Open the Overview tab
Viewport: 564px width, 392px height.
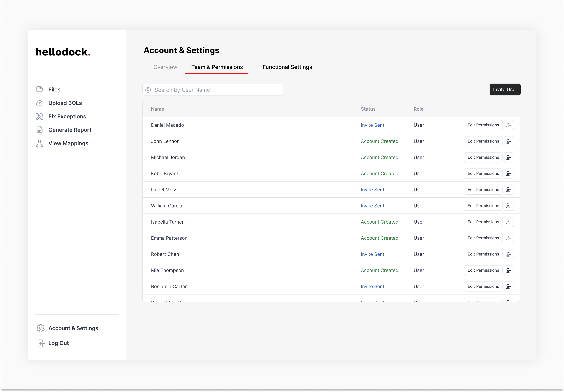click(165, 67)
